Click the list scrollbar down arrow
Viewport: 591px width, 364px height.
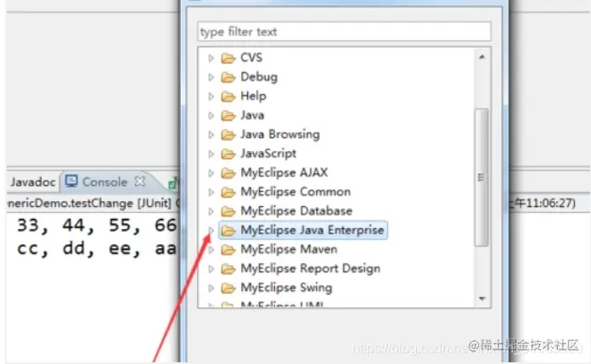click(481, 299)
